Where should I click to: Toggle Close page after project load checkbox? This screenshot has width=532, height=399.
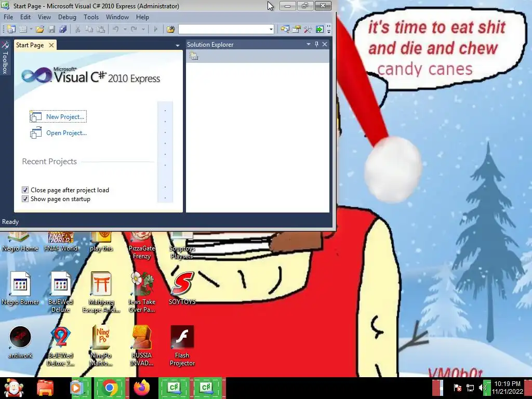[25, 190]
